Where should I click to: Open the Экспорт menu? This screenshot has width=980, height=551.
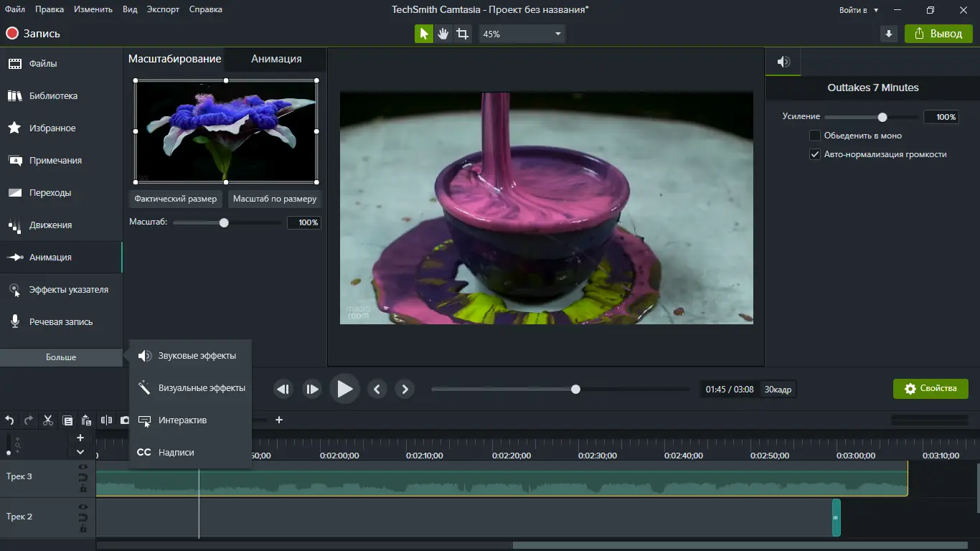point(163,9)
